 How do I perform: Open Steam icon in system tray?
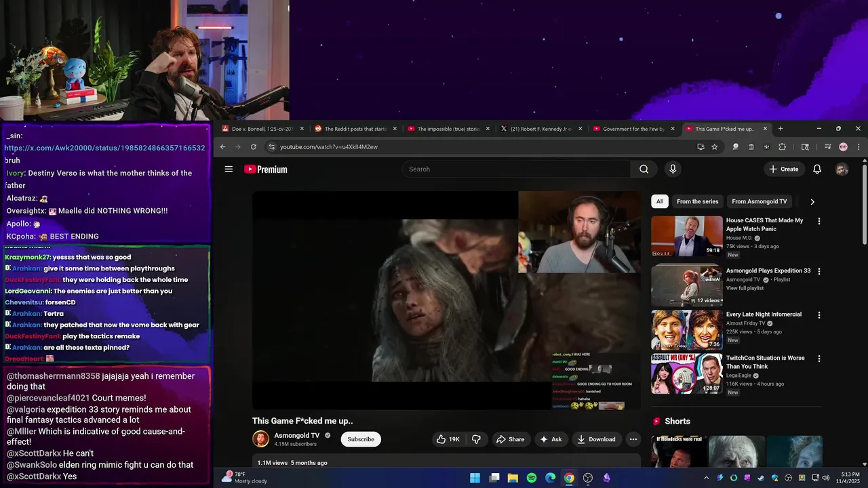pos(761,478)
